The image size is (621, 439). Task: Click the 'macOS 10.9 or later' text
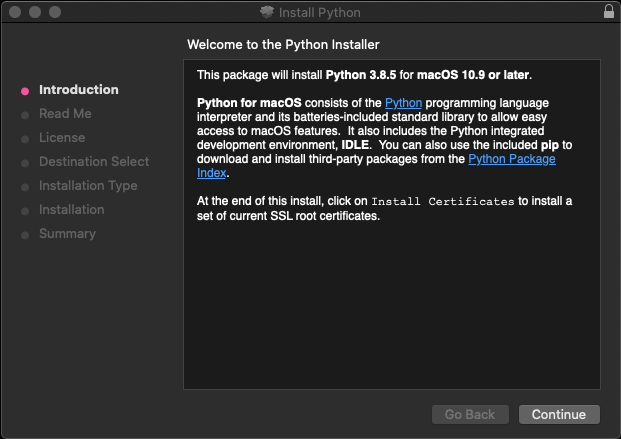[x=473, y=75]
